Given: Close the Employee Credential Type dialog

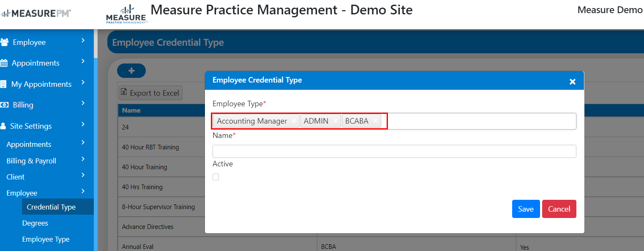Looking at the screenshot, I should (573, 81).
